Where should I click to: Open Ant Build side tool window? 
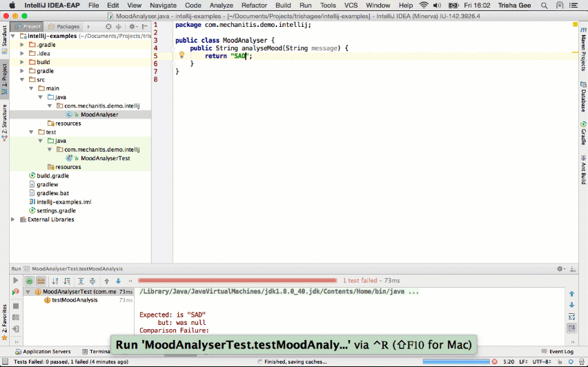click(583, 170)
